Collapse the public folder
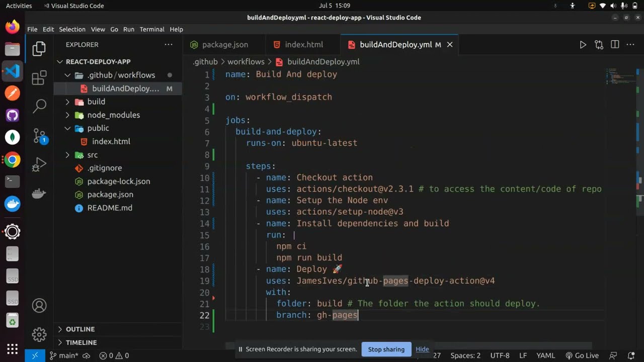Image resolution: width=644 pixels, height=362 pixels. coord(98,128)
